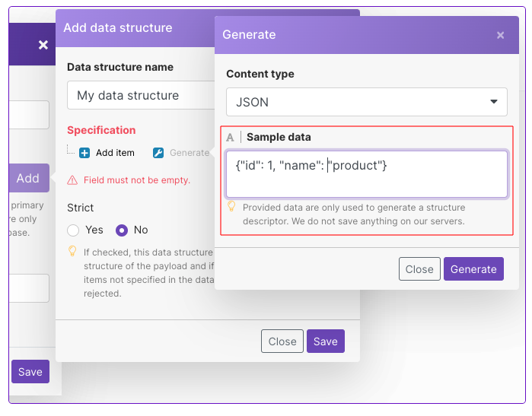Click the Add item link under Specification
The width and height of the screenshot is (532, 416).
point(115,153)
